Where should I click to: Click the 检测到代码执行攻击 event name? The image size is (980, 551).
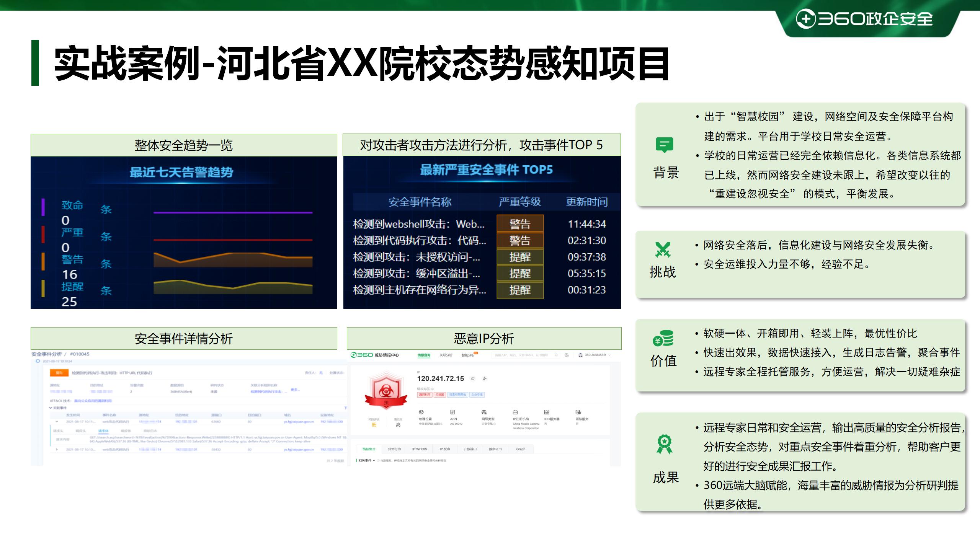click(420, 240)
